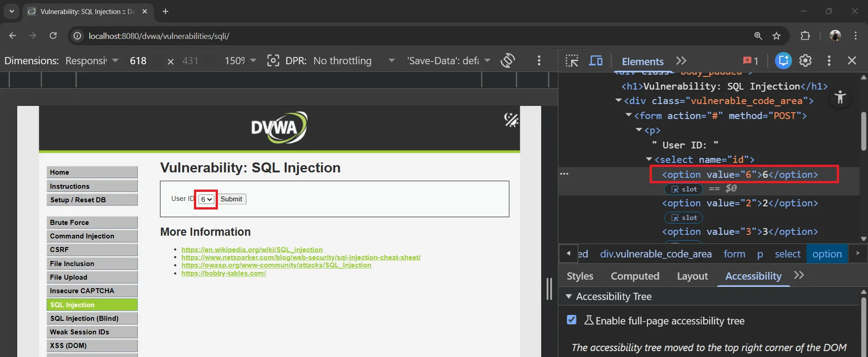The width and height of the screenshot is (868, 357).
Task: Open the No throttling dropdown
Action: [x=354, y=61]
